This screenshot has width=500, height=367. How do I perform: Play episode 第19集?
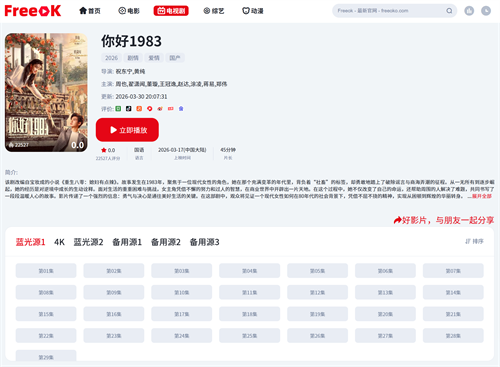tap(317, 314)
